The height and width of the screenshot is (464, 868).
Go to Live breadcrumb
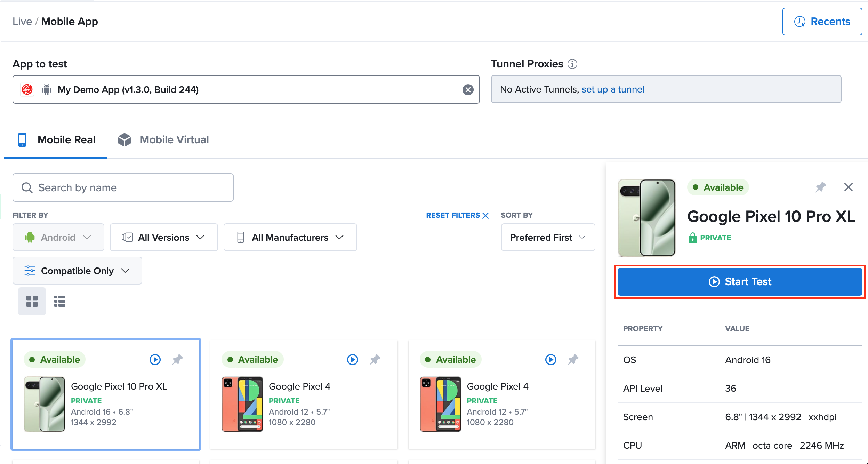click(22, 22)
